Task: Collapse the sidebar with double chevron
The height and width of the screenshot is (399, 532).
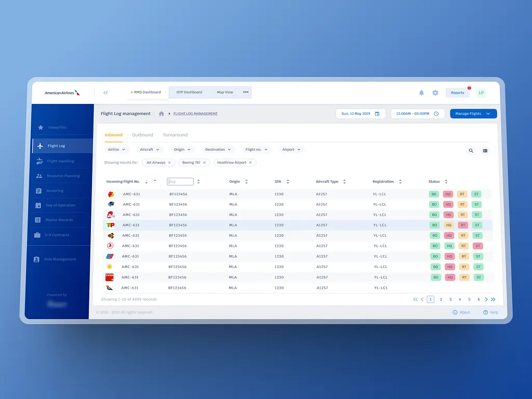Action: pyautogui.click(x=105, y=93)
